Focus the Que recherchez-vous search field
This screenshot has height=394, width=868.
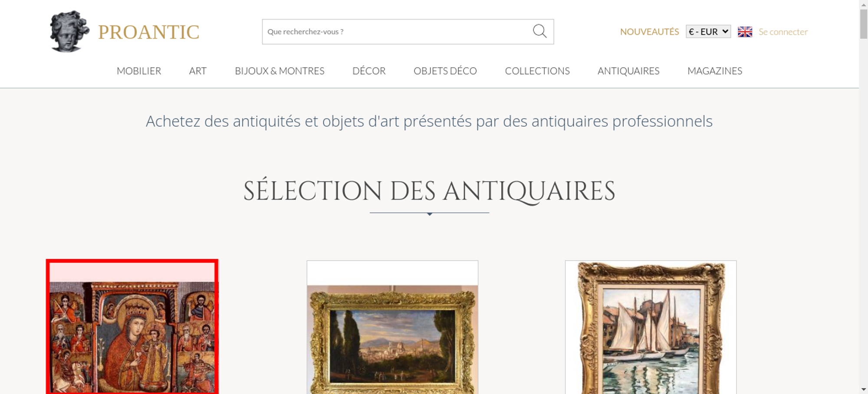(396, 32)
